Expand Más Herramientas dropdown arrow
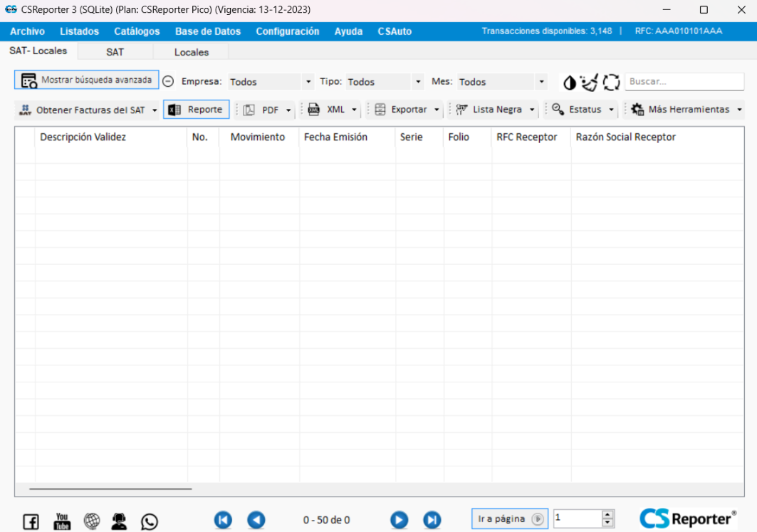 point(739,110)
